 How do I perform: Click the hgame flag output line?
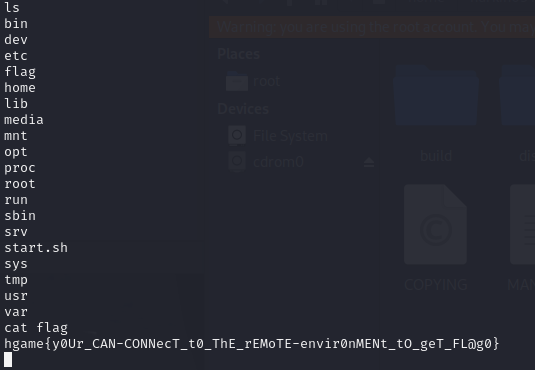pos(251,344)
